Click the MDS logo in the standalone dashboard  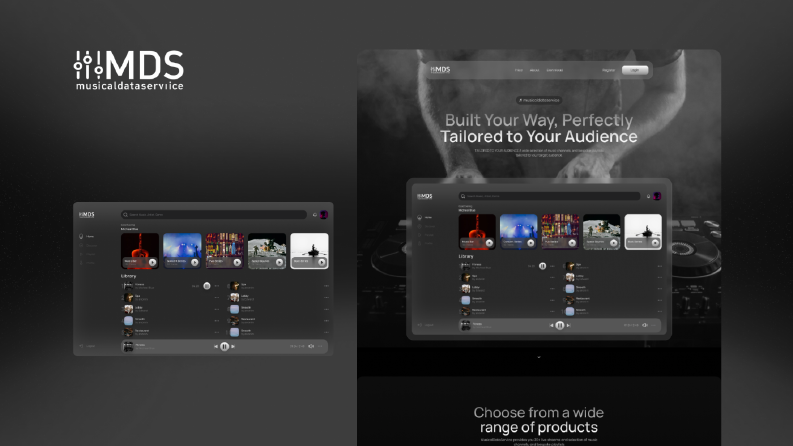[x=86, y=214]
